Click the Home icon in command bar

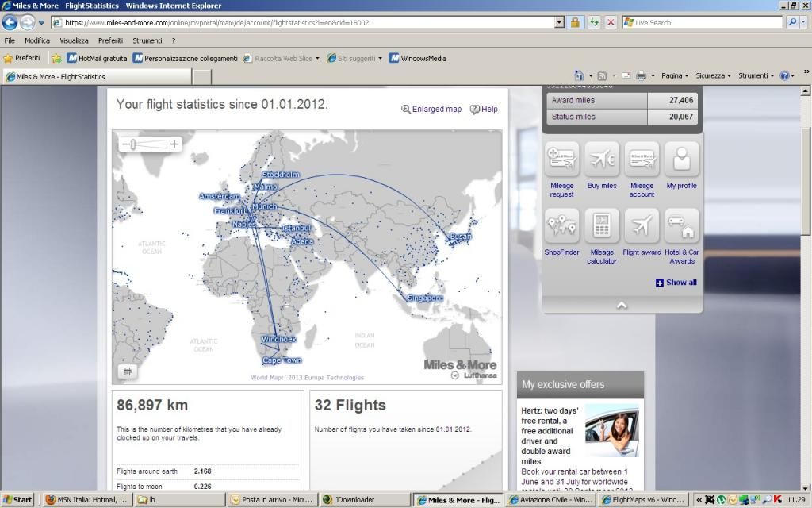[x=579, y=75]
